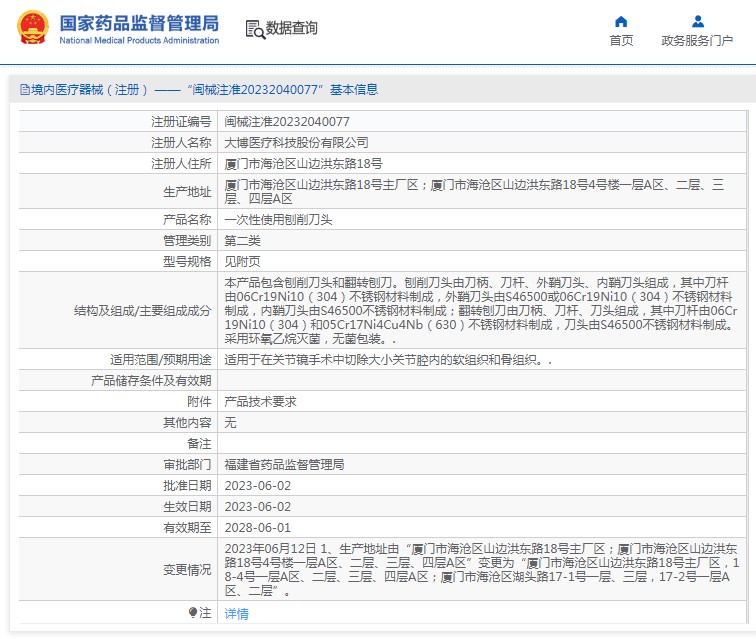756x639 pixels.
Task: Open the 详情 details link
Action: (x=237, y=613)
